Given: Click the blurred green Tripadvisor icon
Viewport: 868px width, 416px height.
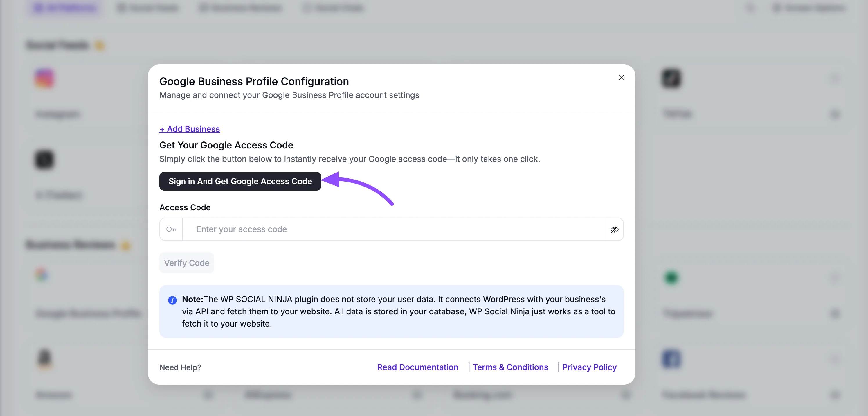Looking at the screenshot, I should (671, 277).
